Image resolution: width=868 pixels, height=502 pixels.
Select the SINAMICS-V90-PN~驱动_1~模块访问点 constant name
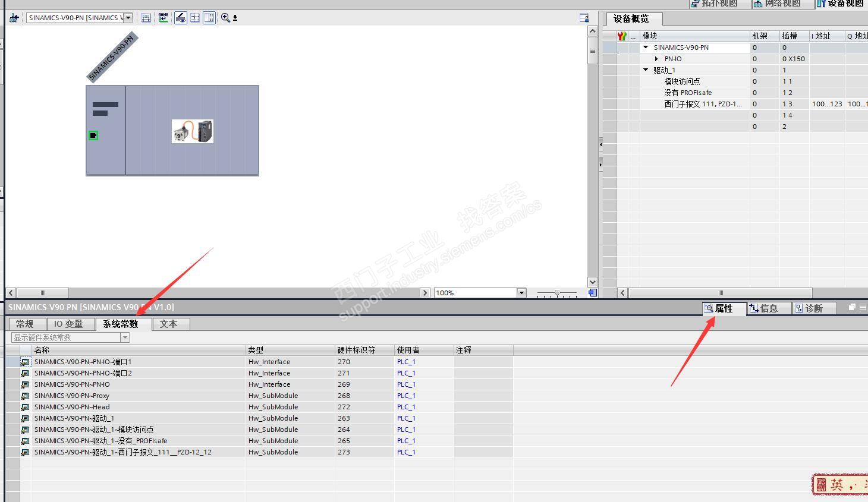click(94, 430)
